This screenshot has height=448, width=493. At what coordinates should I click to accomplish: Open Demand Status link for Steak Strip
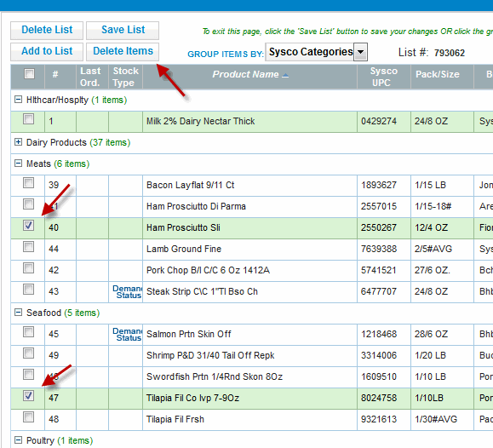point(128,292)
